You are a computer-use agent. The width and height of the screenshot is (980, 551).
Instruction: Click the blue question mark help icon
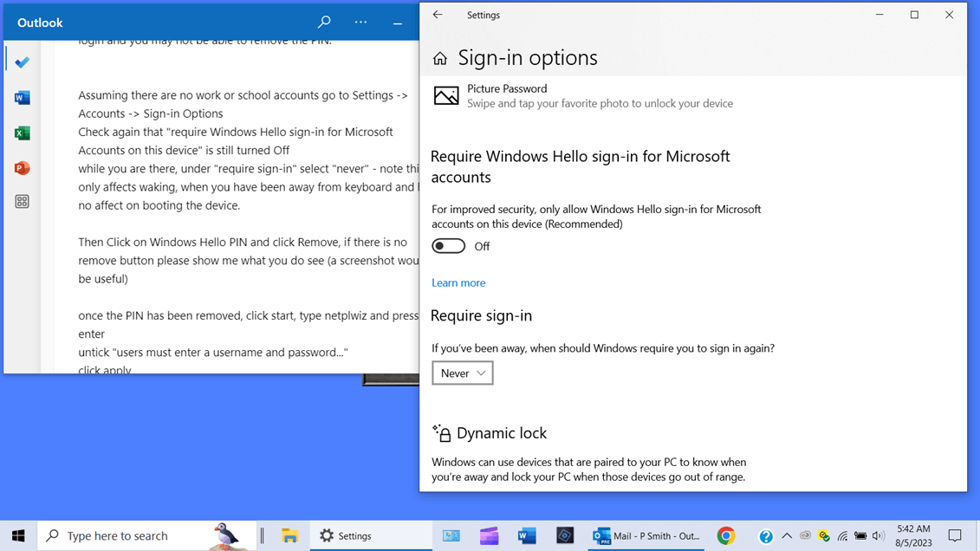(766, 536)
